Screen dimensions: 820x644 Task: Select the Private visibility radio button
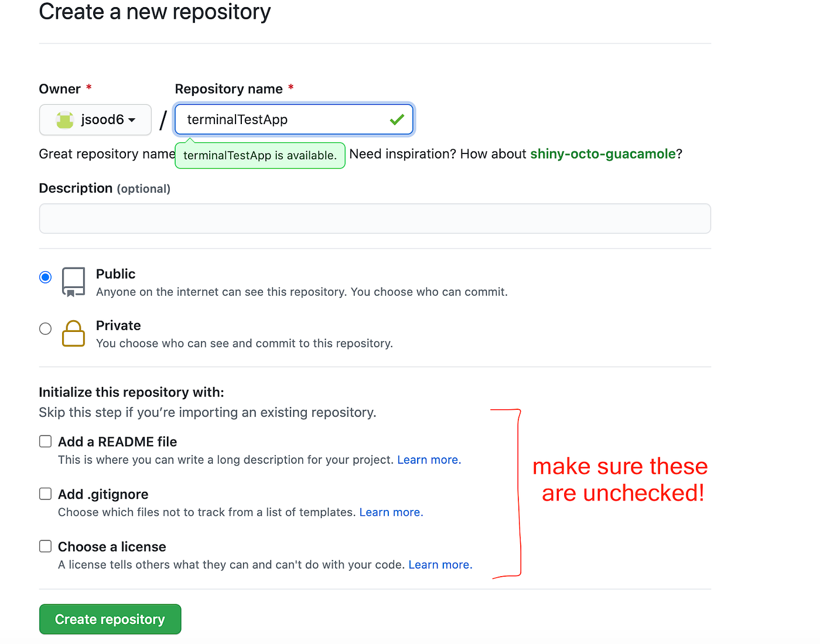click(45, 328)
